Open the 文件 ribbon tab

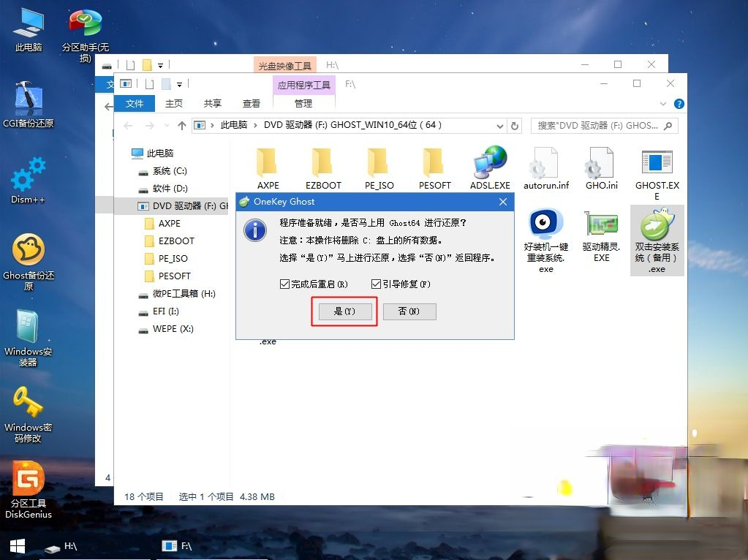[x=135, y=104]
